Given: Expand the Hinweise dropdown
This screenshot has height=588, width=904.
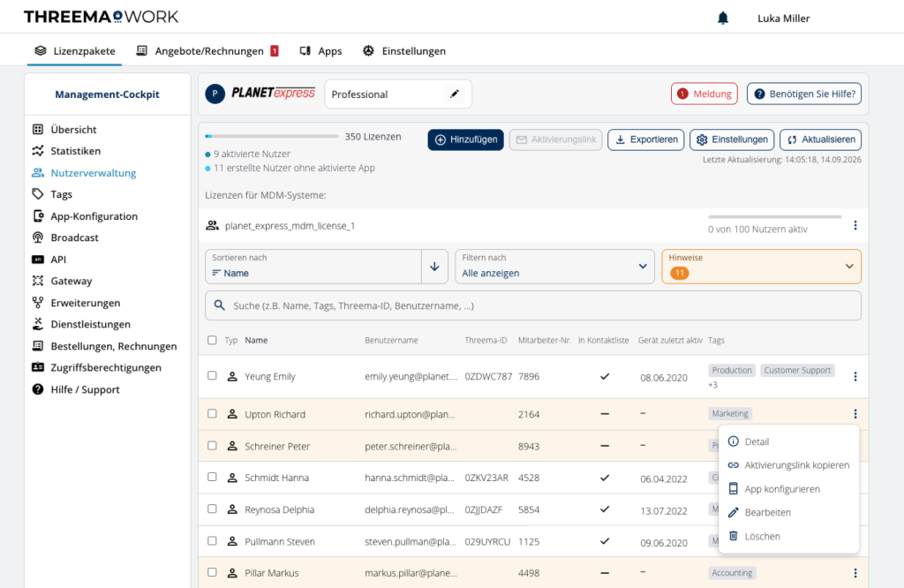Looking at the screenshot, I should click(761, 267).
